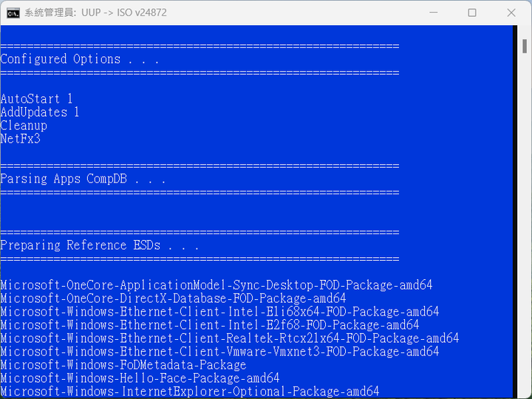Click the ApplicationModel-Sync-Desktop-FOD package line
This screenshot has width=532, height=399.
pyautogui.click(x=216, y=285)
